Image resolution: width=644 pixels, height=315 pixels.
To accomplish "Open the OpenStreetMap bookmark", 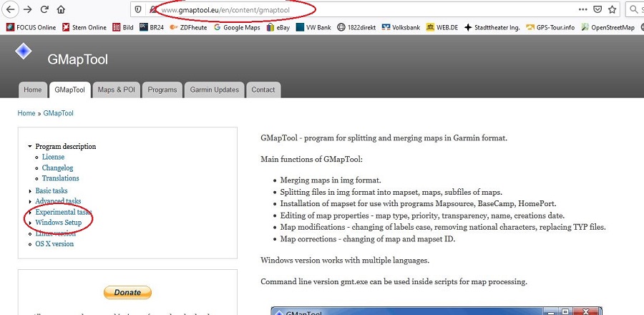I will (x=608, y=28).
